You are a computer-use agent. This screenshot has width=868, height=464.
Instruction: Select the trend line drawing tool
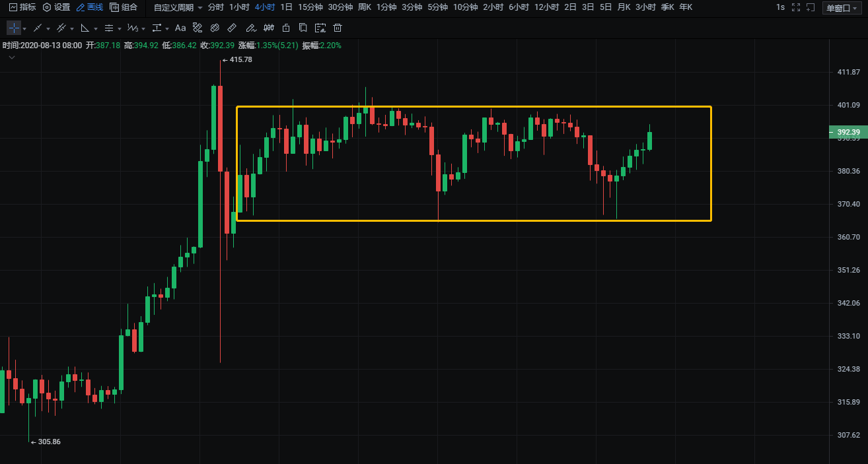38,28
